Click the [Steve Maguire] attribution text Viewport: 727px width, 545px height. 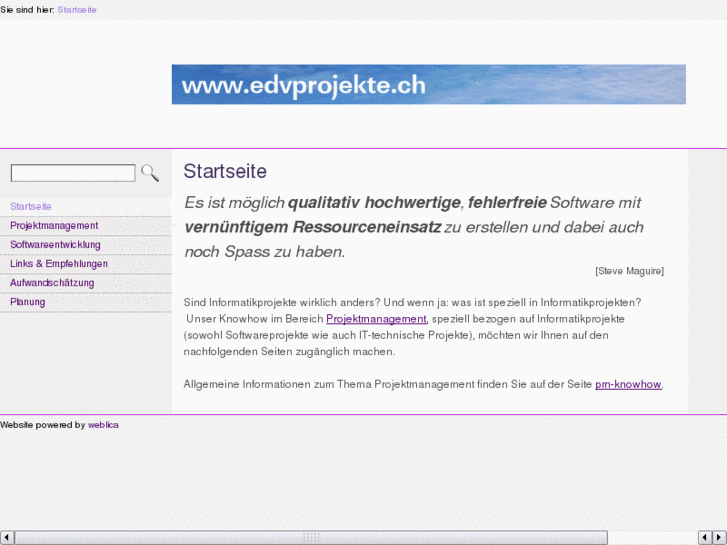coord(629,271)
